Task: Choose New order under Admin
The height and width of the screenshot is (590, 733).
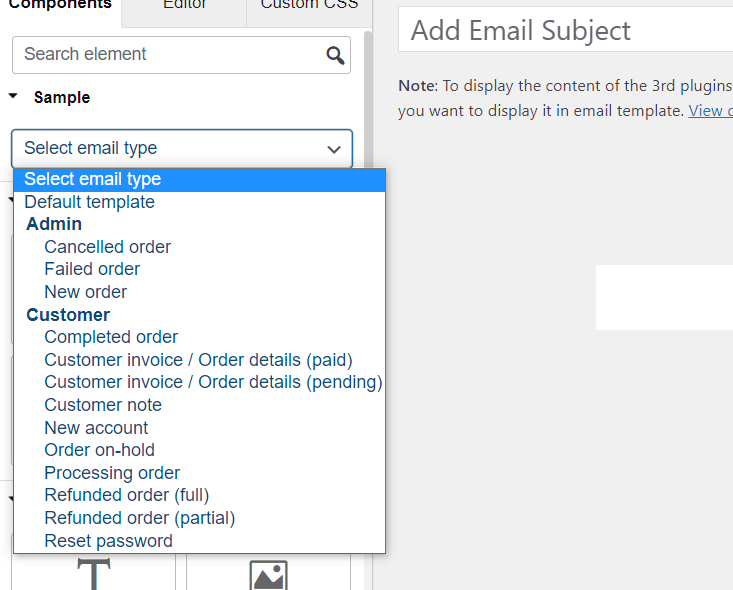Action: coord(86,292)
